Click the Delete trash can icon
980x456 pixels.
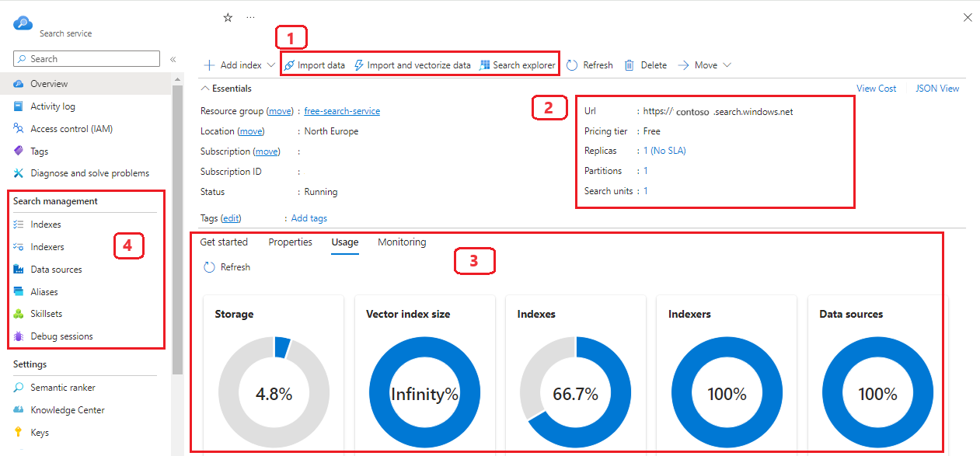click(x=630, y=65)
